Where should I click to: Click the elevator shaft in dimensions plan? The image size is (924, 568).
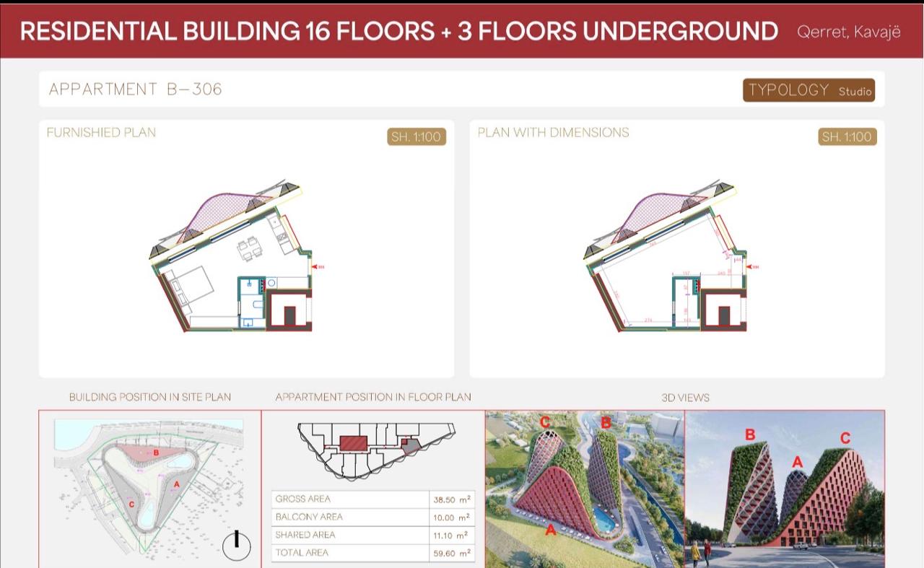click(723, 315)
